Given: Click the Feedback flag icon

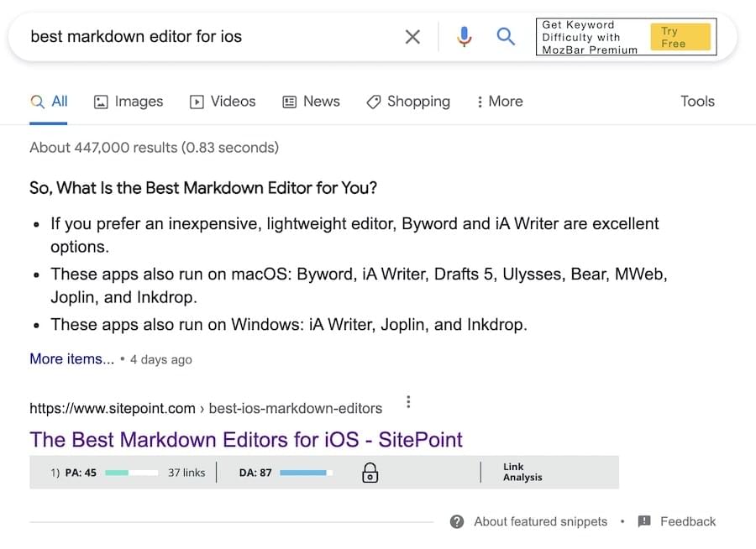Looking at the screenshot, I should click(644, 521).
